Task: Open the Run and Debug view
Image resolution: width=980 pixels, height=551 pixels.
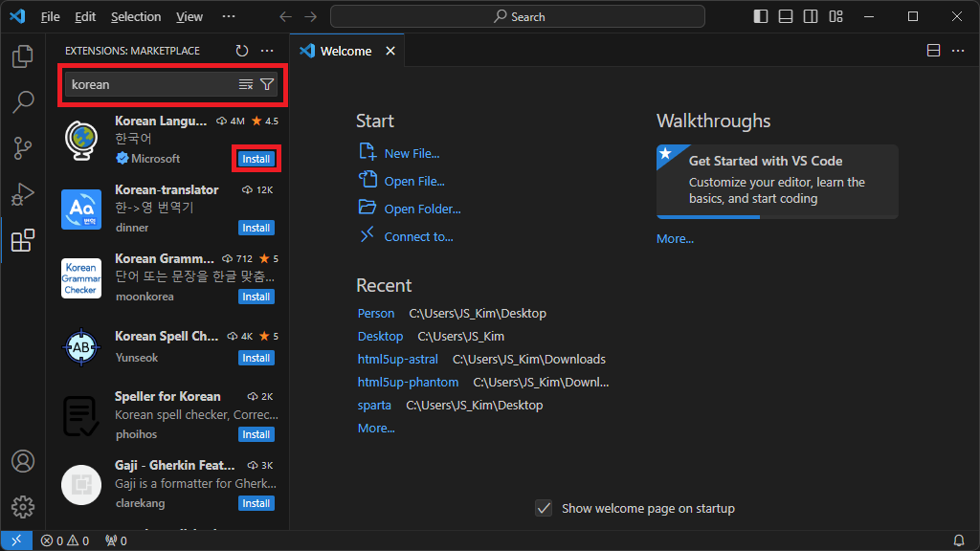Action: [x=23, y=194]
